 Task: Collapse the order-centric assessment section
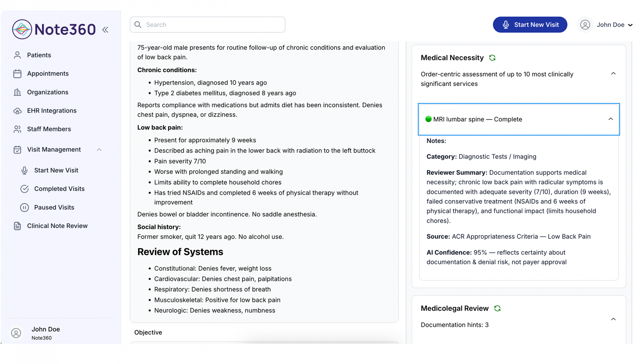613,73
